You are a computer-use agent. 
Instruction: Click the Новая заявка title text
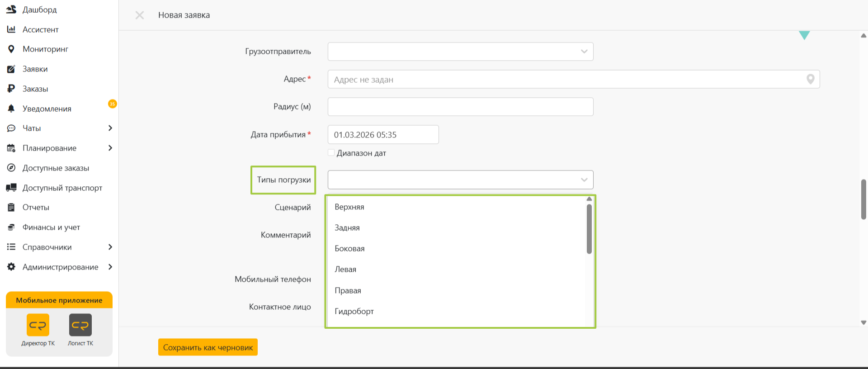point(184,15)
